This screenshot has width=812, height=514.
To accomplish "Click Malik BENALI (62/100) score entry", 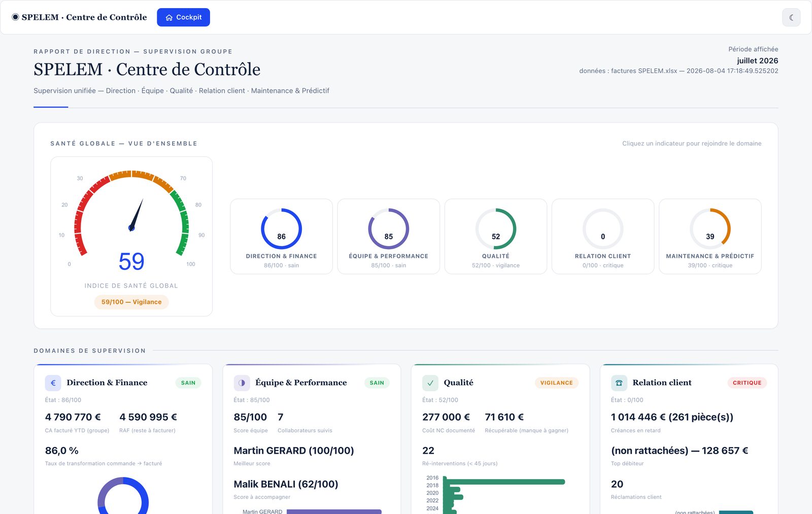I will pyautogui.click(x=286, y=484).
